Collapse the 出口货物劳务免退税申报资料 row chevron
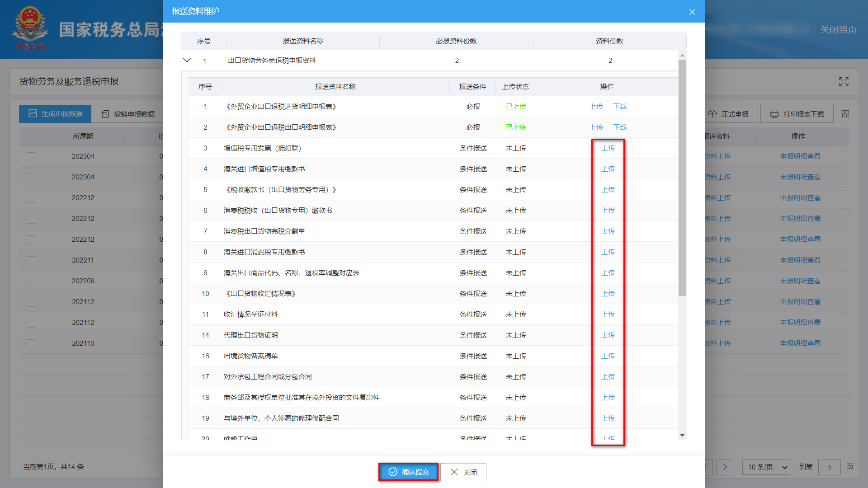The image size is (868, 488). coord(187,60)
